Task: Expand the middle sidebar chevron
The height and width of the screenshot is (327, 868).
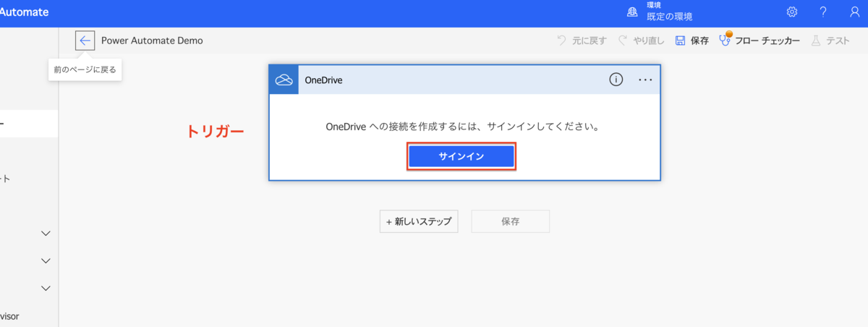Action: [46, 261]
